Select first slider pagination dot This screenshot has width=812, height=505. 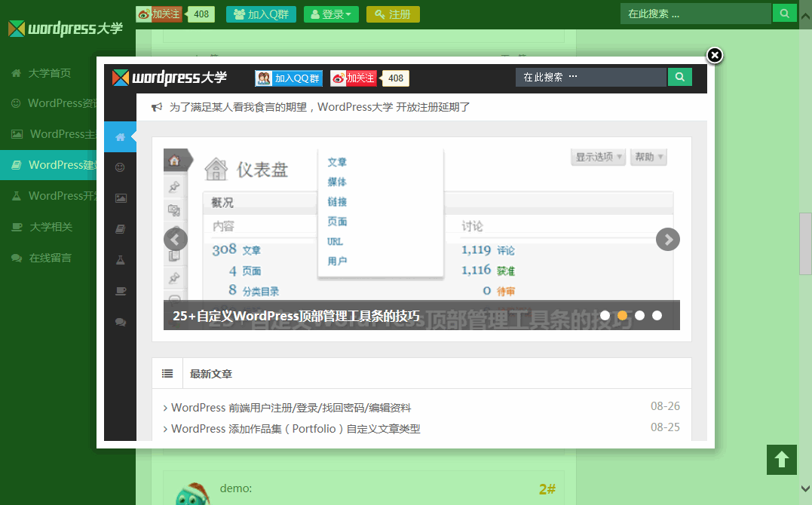click(x=605, y=315)
